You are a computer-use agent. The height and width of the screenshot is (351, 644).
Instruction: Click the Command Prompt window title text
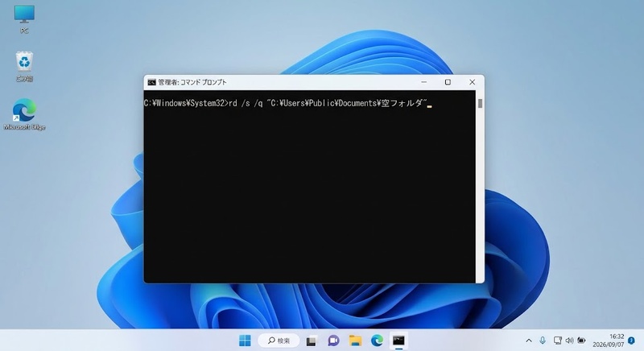[x=192, y=82]
